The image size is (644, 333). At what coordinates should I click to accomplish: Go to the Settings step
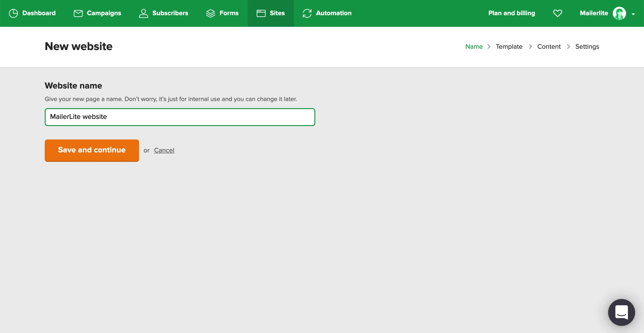point(587,47)
